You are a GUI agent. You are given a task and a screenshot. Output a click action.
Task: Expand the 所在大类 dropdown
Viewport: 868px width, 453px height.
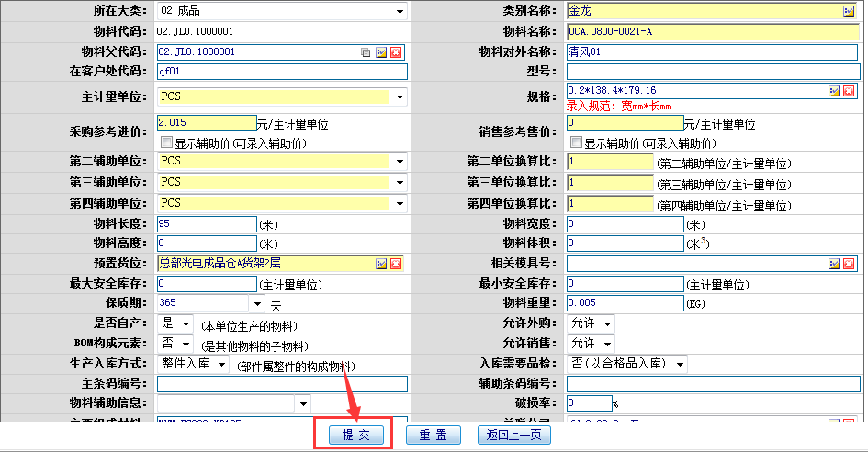point(400,12)
